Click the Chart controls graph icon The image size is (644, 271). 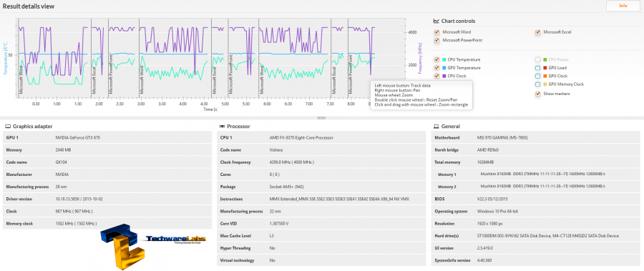(x=436, y=21)
